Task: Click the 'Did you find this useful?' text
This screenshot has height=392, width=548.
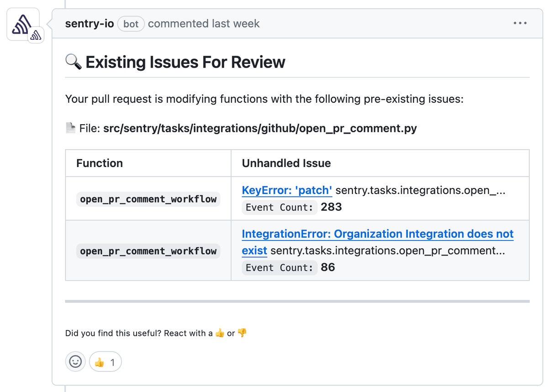Action: pos(112,333)
